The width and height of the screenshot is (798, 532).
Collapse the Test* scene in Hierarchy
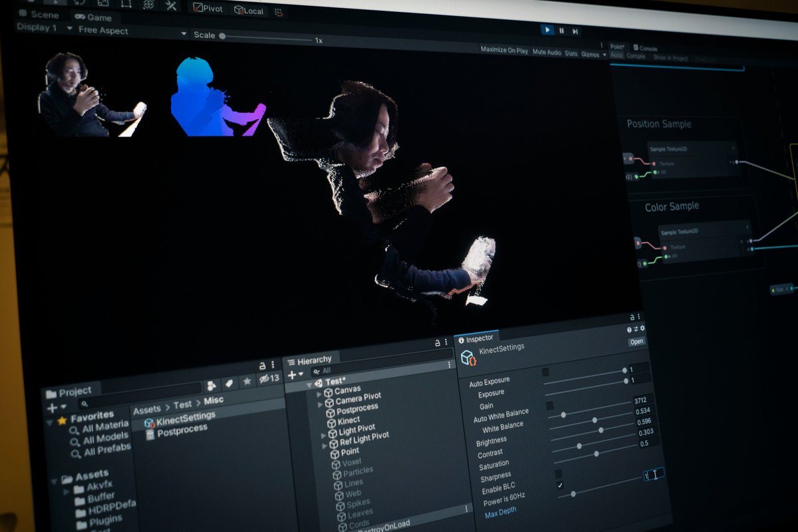[x=309, y=384]
